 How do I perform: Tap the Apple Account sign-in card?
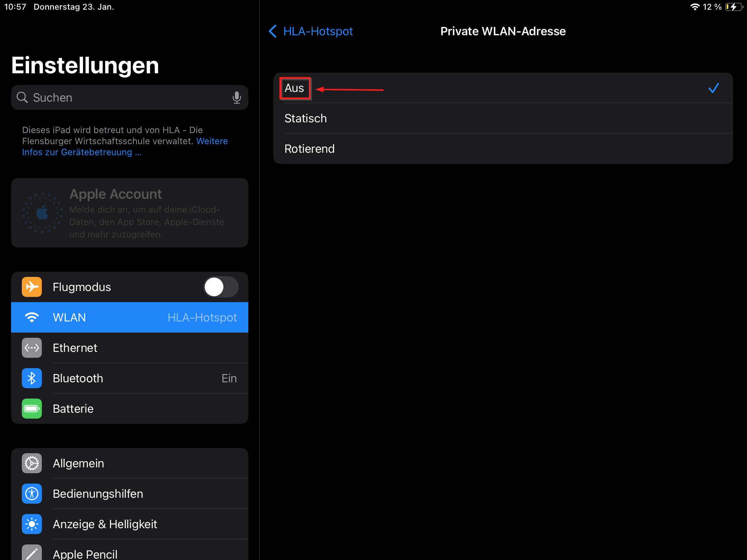pyautogui.click(x=130, y=213)
